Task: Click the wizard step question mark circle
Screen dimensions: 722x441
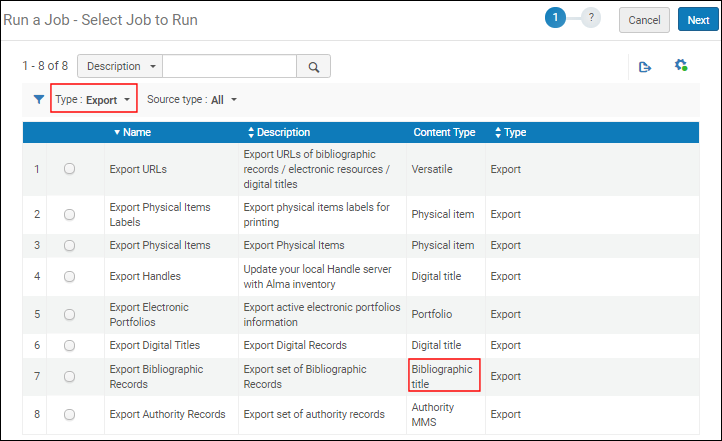Action: [x=591, y=19]
